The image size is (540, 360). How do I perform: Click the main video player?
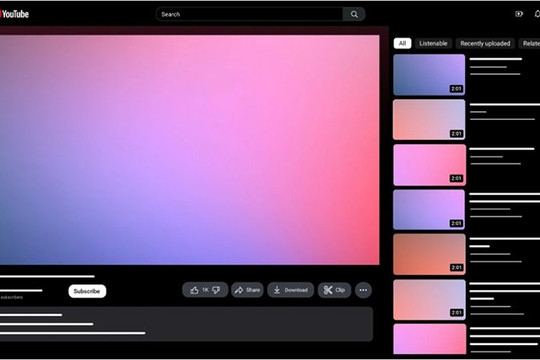[x=189, y=150]
